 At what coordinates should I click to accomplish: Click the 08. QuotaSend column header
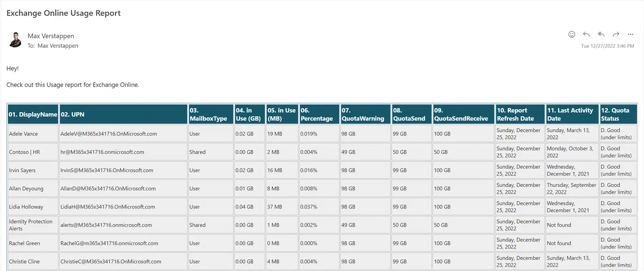coord(412,114)
